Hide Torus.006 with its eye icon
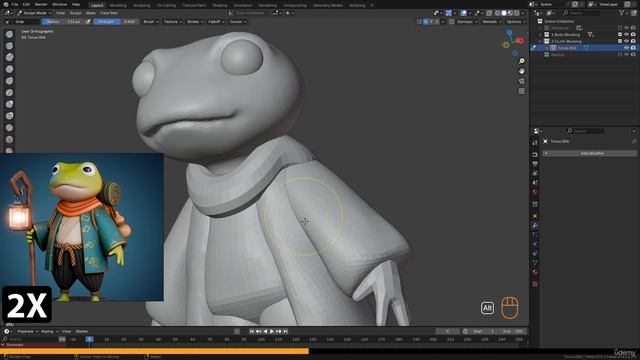Screen dimensions: 640x360 click(x=626, y=48)
